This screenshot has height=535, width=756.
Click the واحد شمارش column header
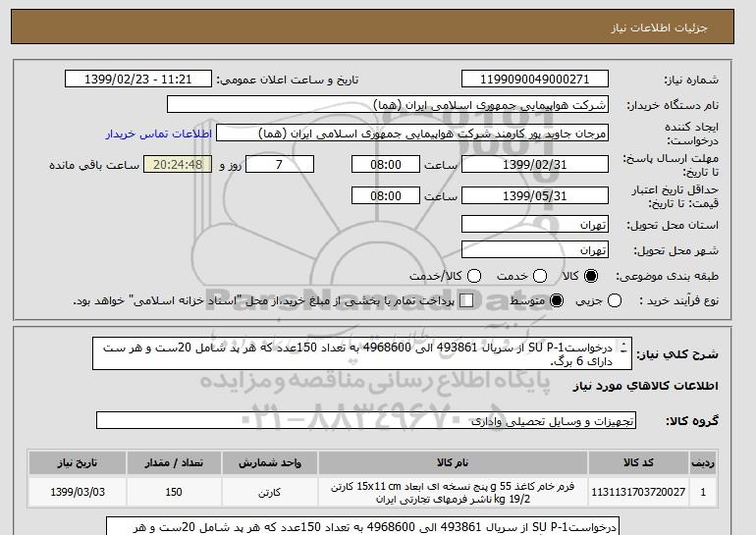270,462
